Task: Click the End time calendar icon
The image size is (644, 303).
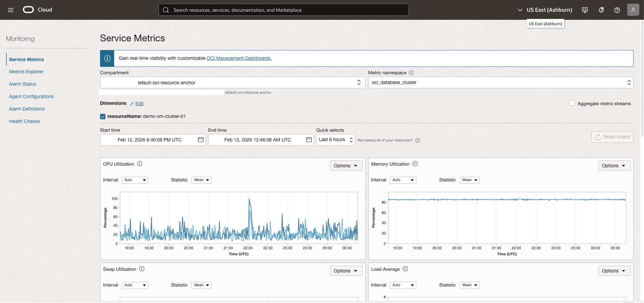Action: (x=309, y=140)
